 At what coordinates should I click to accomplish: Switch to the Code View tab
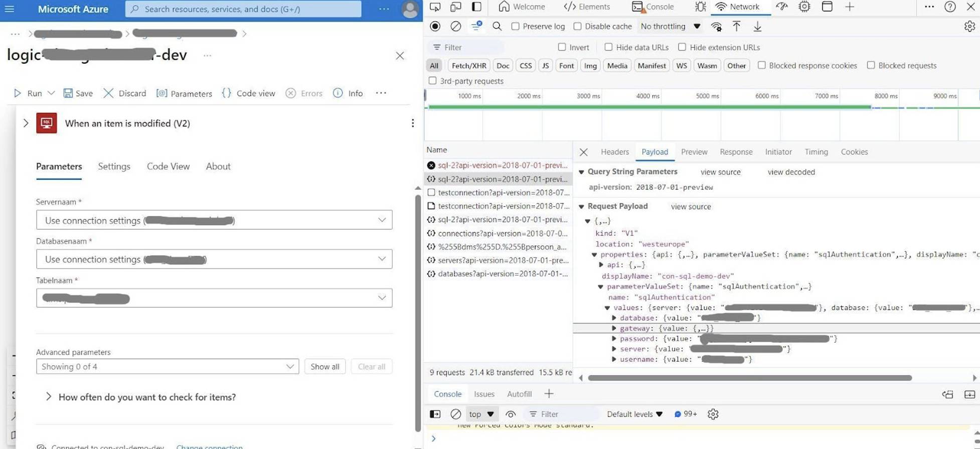[x=168, y=166]
